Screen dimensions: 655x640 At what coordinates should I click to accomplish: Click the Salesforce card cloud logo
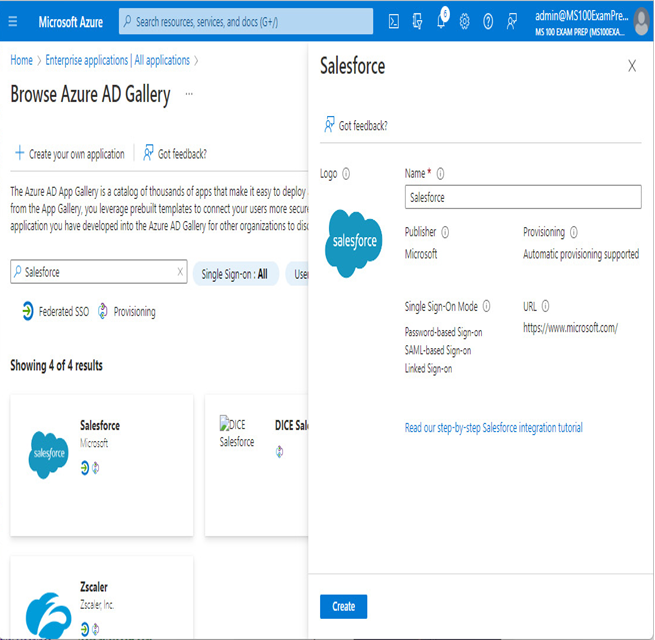(x=48, y=455)
